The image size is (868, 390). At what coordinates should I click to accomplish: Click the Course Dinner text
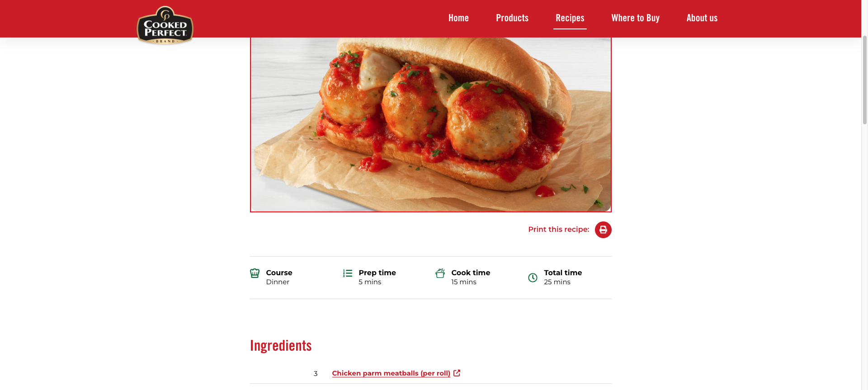(x=279, y=277)
